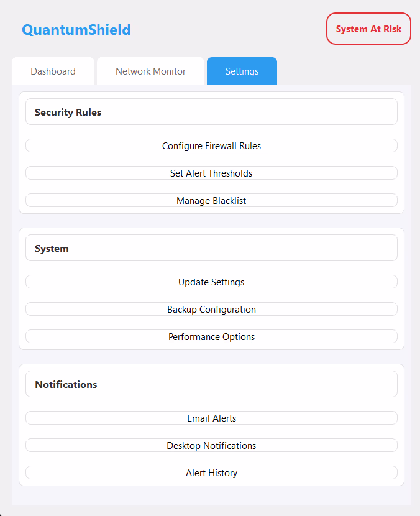Click the System section header
420x516 pixels.
tap(211, 248)
